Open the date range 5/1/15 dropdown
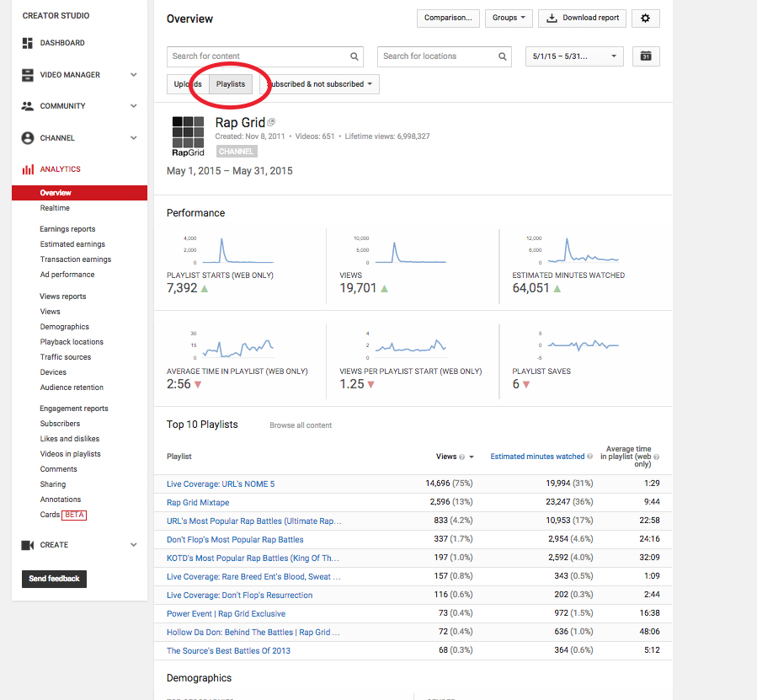The image size is (757, 700). tap(574, 56)
